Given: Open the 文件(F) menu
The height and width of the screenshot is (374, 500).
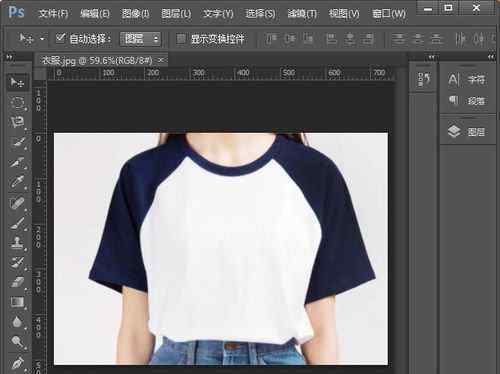Looking at the screenshot, I should click(x=53, y=14).
